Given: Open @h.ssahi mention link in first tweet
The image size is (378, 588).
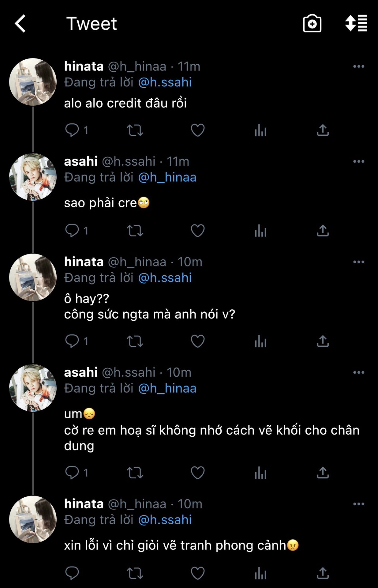Looking at the screenshot, I should (165, 82).
